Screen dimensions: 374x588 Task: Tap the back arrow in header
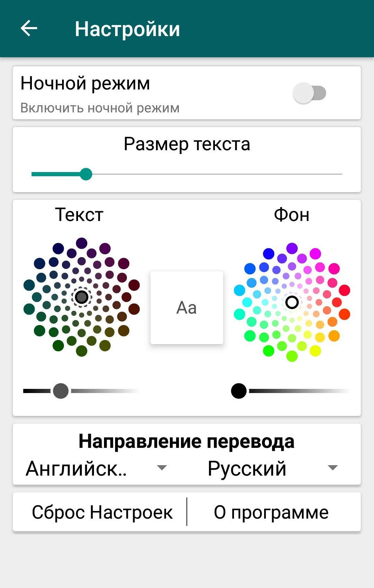point(29,28)
